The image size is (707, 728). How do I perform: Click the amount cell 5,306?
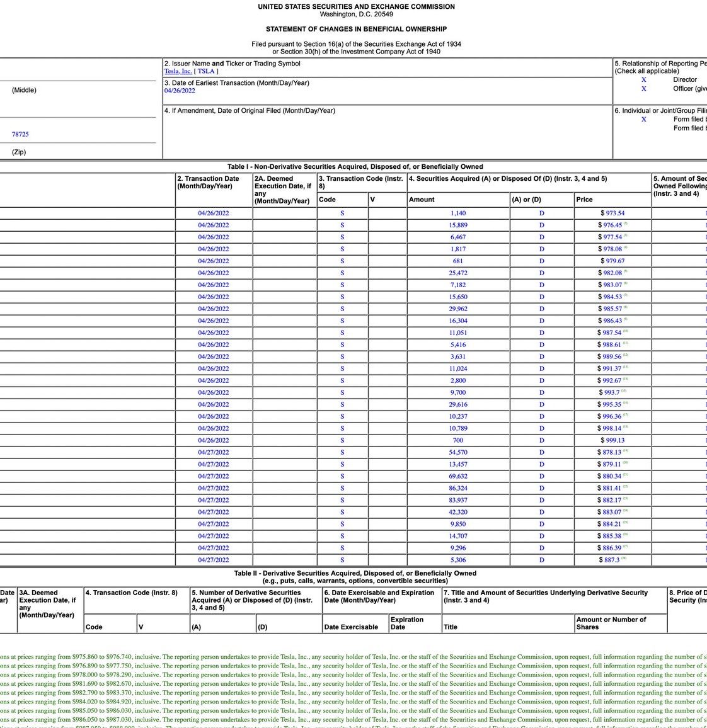point(458,560)
